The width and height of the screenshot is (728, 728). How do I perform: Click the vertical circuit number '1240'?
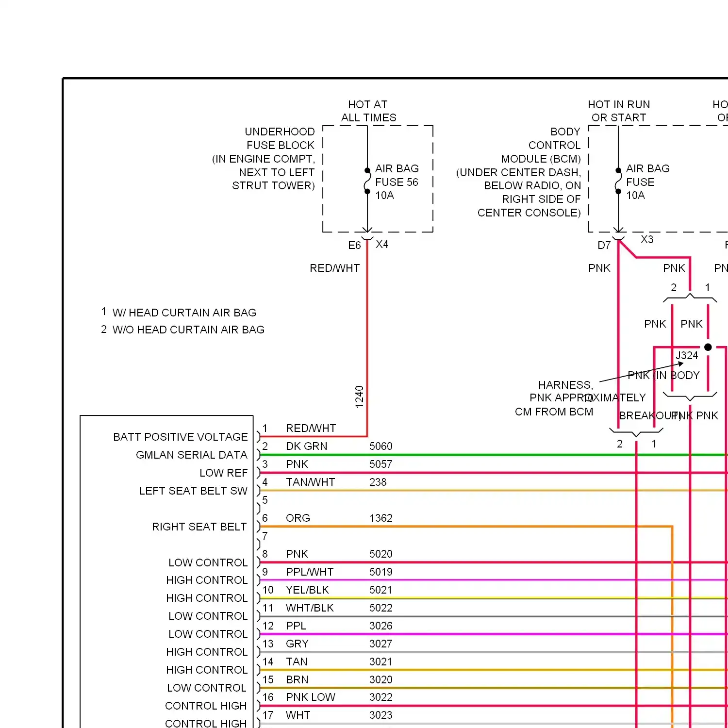tap(359, 397)
